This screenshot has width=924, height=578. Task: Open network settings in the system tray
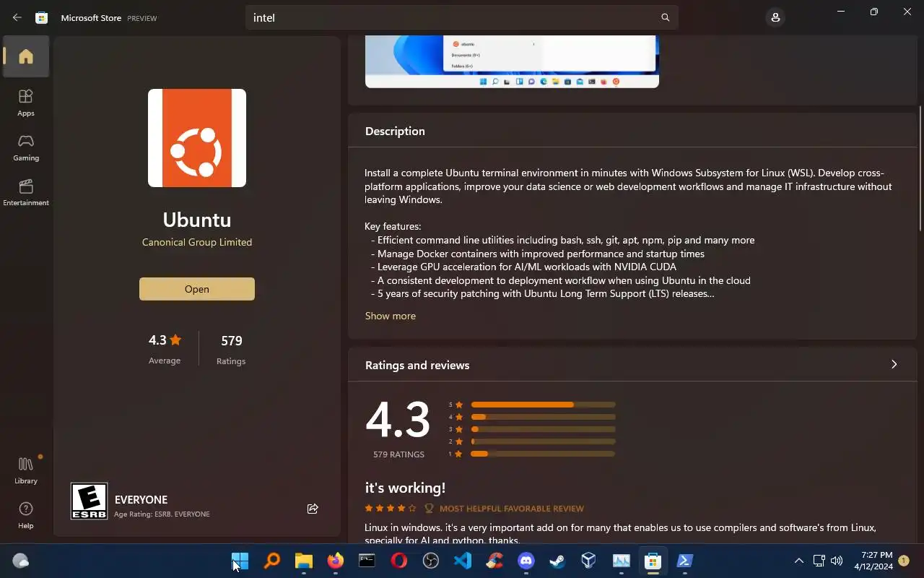pyautogui.click(x=819, y=561)
